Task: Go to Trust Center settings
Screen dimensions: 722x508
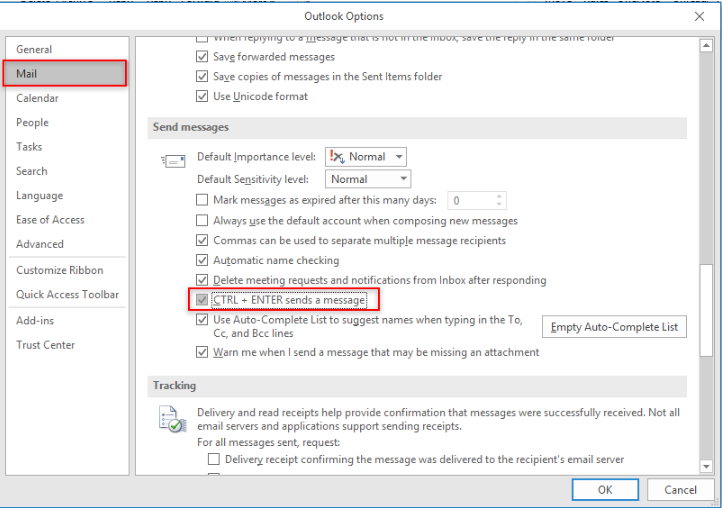Action: pyautogui.click(x=46, y=345)
